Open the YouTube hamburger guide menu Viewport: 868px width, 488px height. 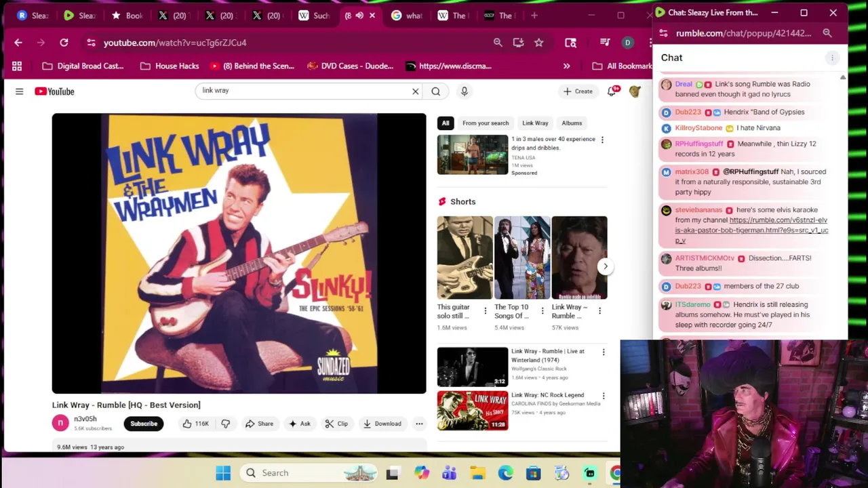(x=20, y=91)
